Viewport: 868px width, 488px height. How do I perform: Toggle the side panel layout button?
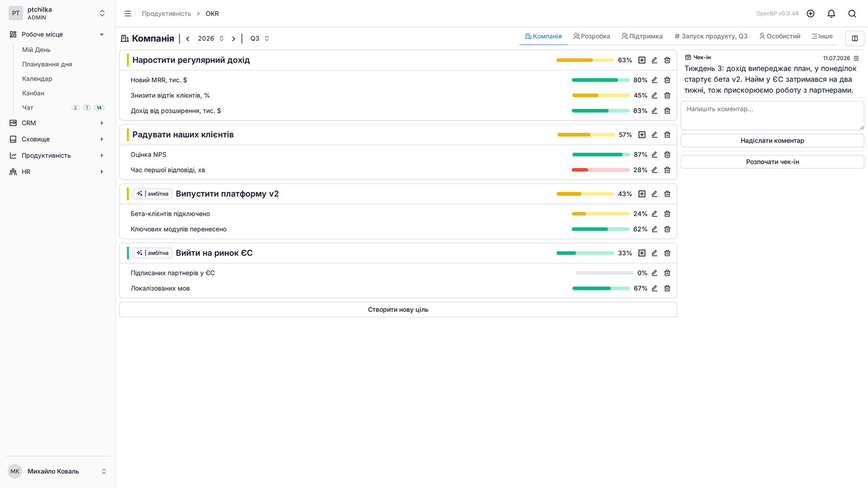point(854,38)
